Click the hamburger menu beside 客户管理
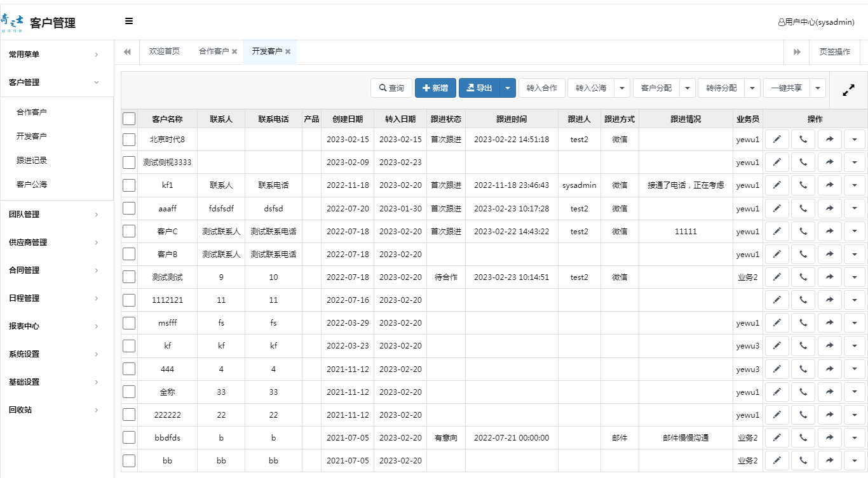This screenshot has width=868, height=478. coord(129,21)
